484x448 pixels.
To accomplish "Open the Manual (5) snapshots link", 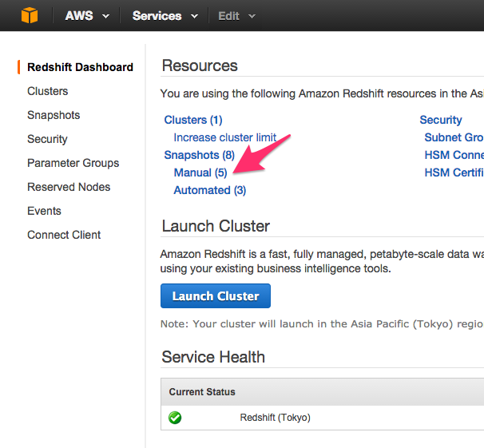I will pos(200,172).
